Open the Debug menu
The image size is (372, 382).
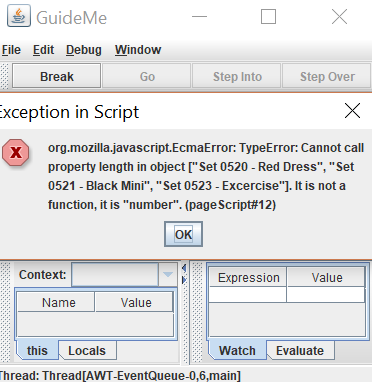tap(84, 50)
